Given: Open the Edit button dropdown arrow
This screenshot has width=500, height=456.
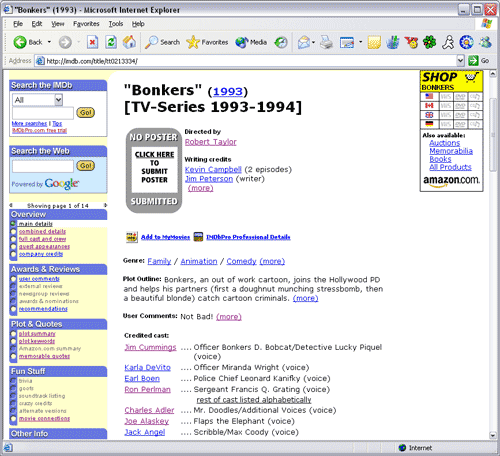Looking at the screenshot, I should (360, 42).
